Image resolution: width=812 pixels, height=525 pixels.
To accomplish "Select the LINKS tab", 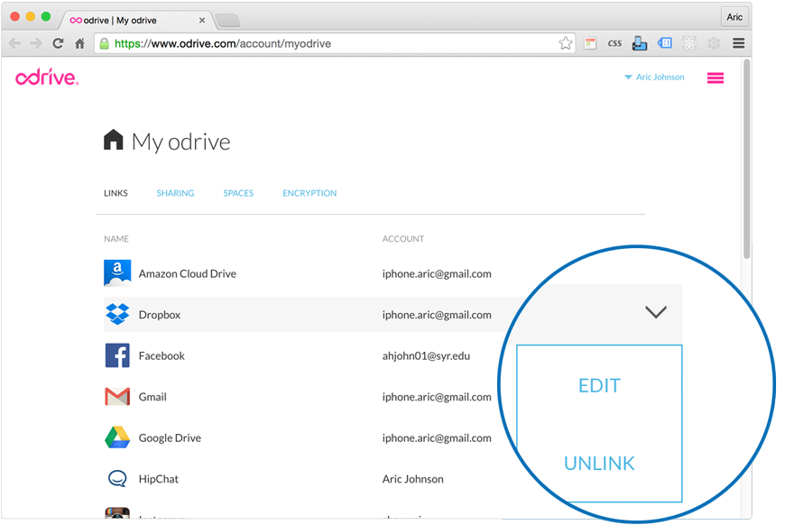I will click(115, 193).
